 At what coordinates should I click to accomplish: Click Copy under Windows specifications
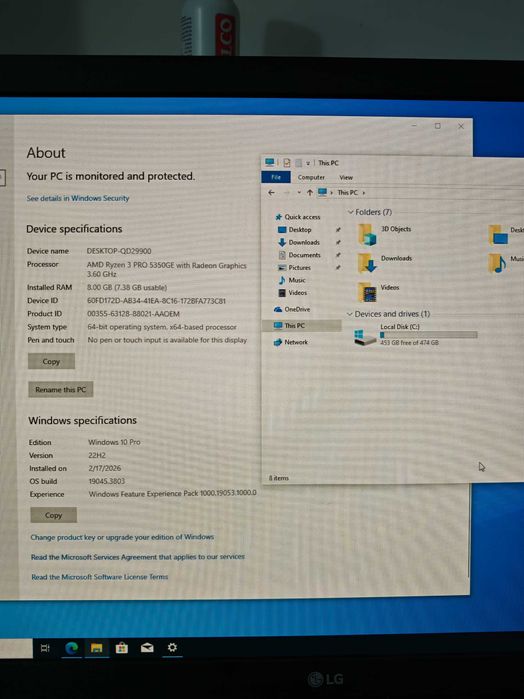coord(54,515)
